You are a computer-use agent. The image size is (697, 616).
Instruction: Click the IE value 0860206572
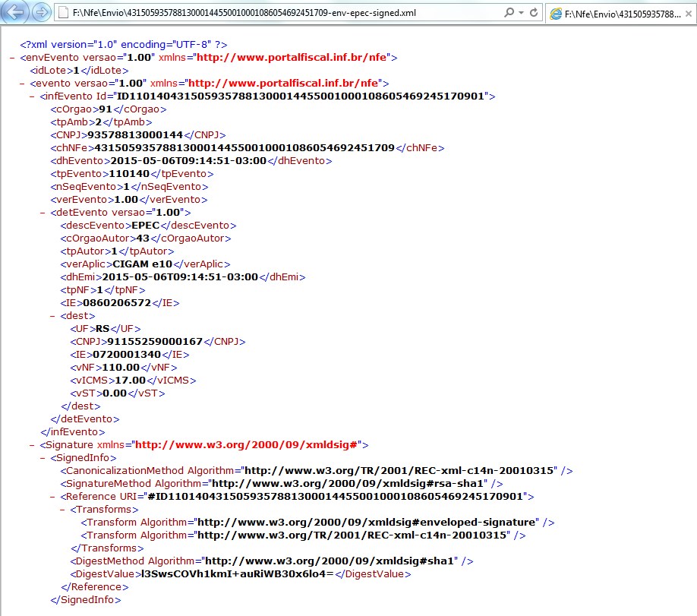117,302
